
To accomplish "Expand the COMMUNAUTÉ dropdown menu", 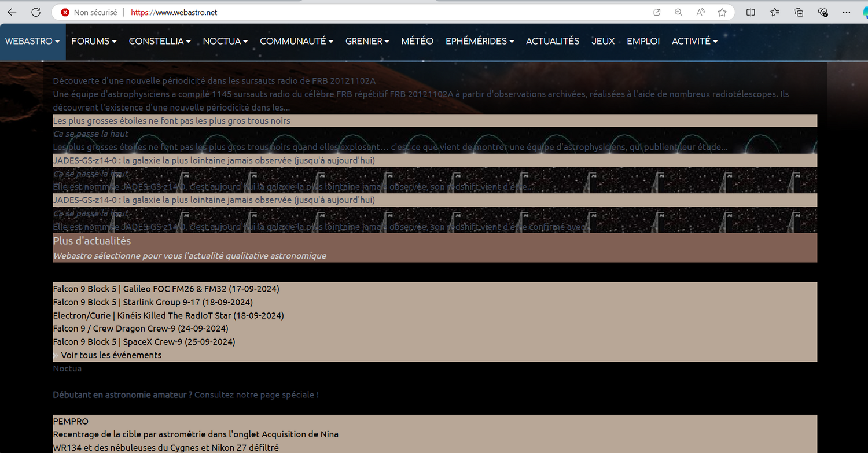I will (x=297, y=41).
